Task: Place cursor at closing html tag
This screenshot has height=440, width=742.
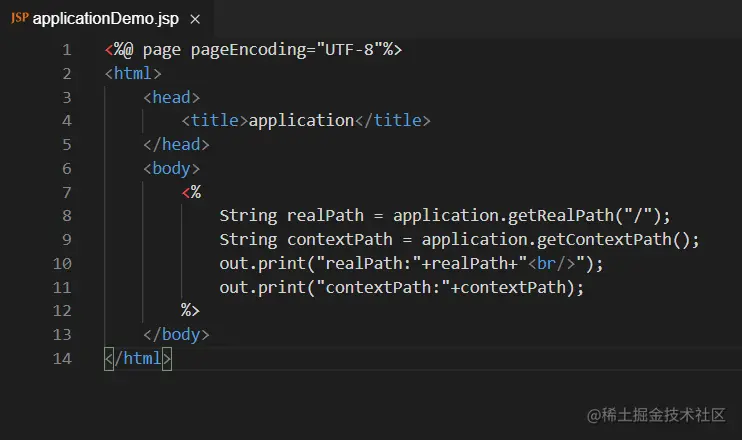Action: click(x=138, y=359)
